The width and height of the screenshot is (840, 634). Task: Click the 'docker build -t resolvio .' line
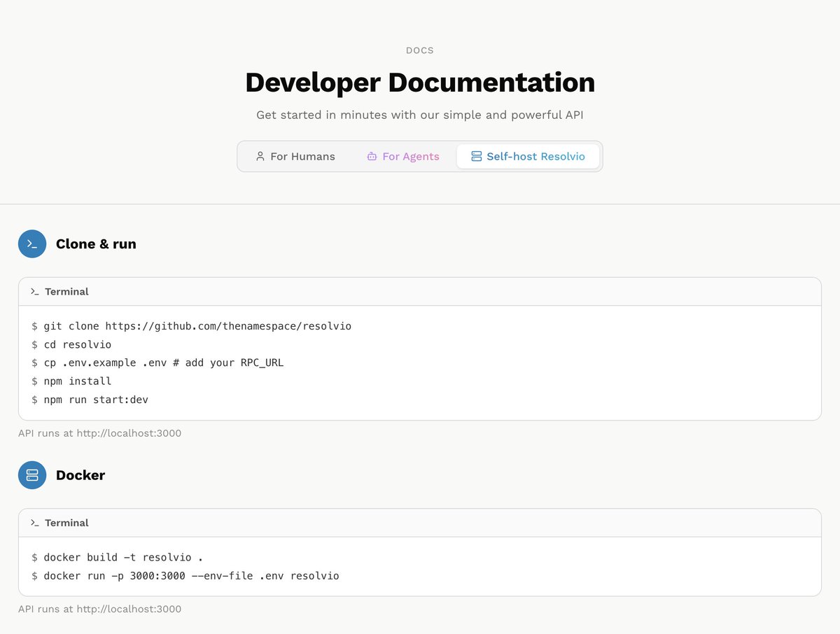point(117,558)
